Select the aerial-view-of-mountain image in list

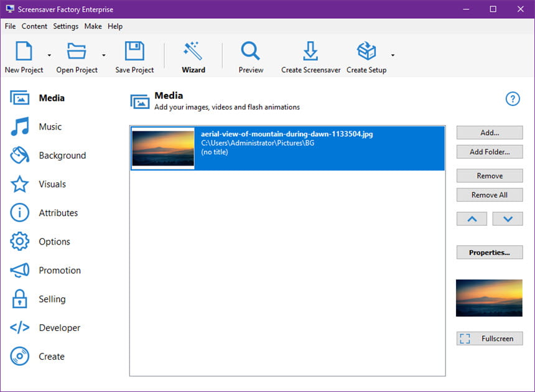(287, 148)
